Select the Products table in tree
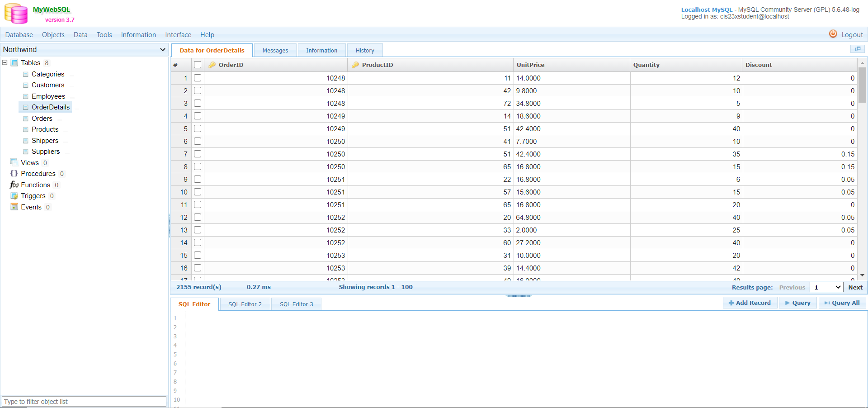Viewport: 868px width, 408px height. [45, 129]
